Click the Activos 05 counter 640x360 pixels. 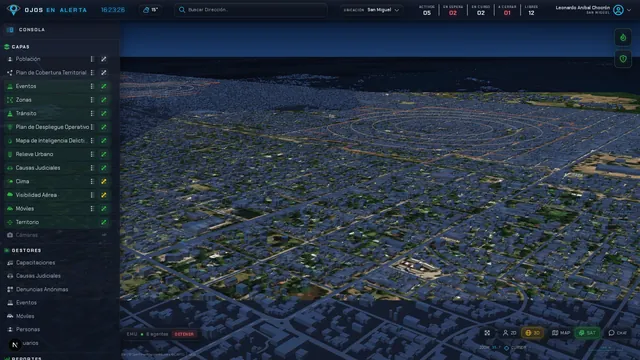427,10
